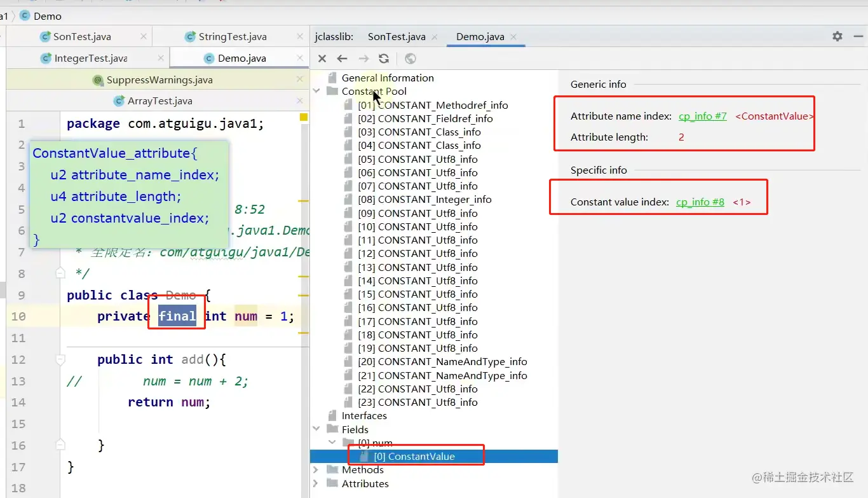Reload the class file with refresh icon
The width and height of the screenshot is (868, 498).
[384, 59]
